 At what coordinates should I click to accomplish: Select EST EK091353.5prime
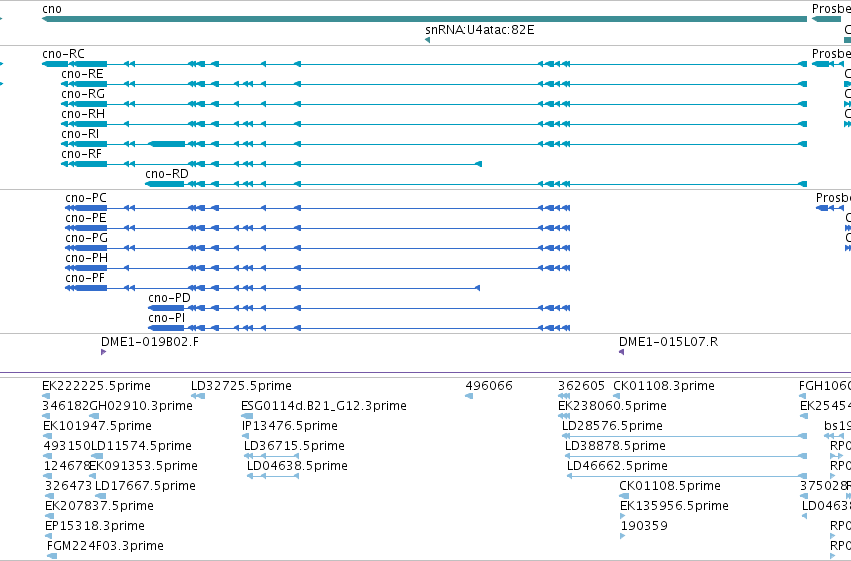(x=143, y=466)
